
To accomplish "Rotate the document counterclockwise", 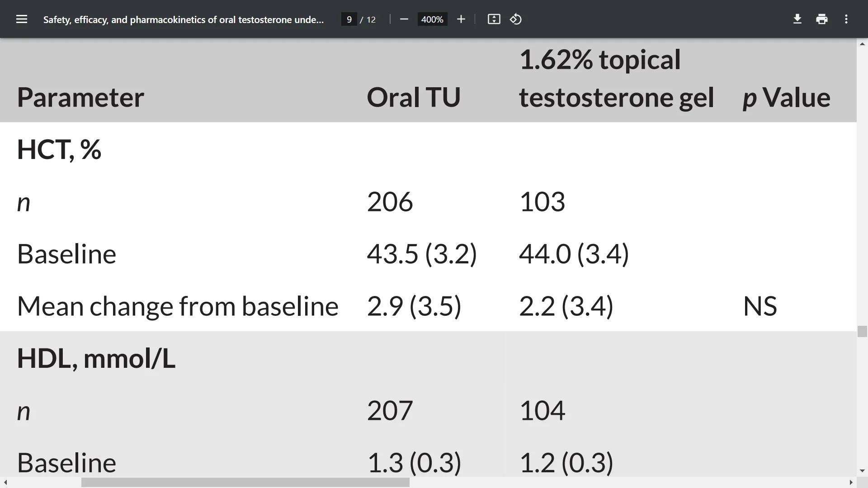I will (516, 19).
